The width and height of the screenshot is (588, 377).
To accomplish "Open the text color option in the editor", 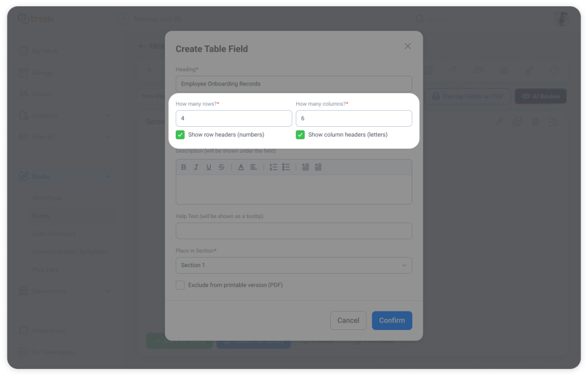I will click(241, 167).
